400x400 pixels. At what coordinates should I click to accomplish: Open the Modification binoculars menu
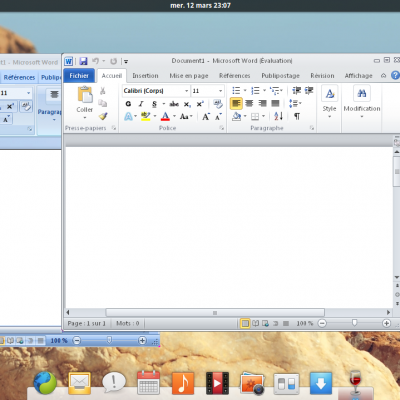[362, 102]
